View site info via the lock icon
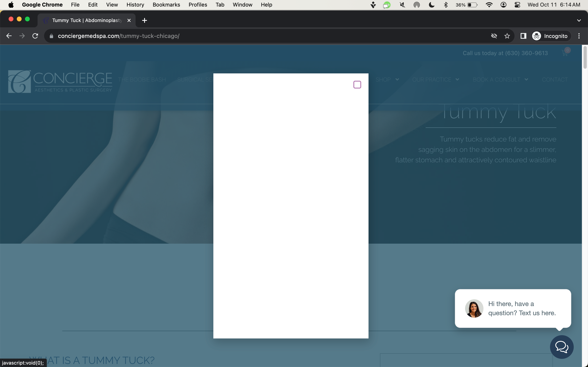This screenshot has height=367, width=588. pyautogui.click(x=51, y=36)
